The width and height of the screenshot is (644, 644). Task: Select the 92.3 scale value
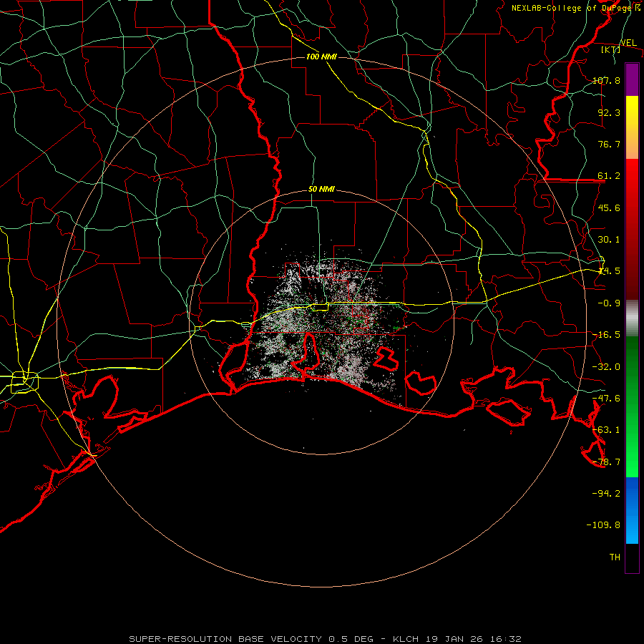pyautogui.click(x=609, y=112)
